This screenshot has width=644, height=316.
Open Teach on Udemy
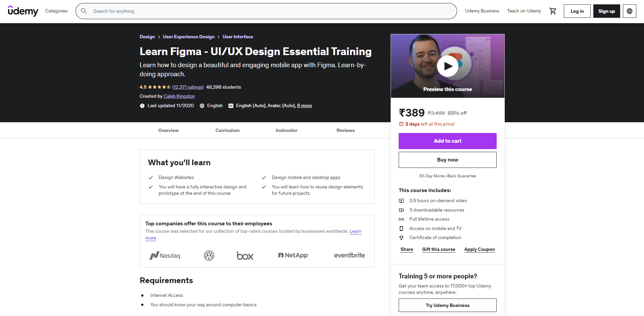[x=524, y=11]
